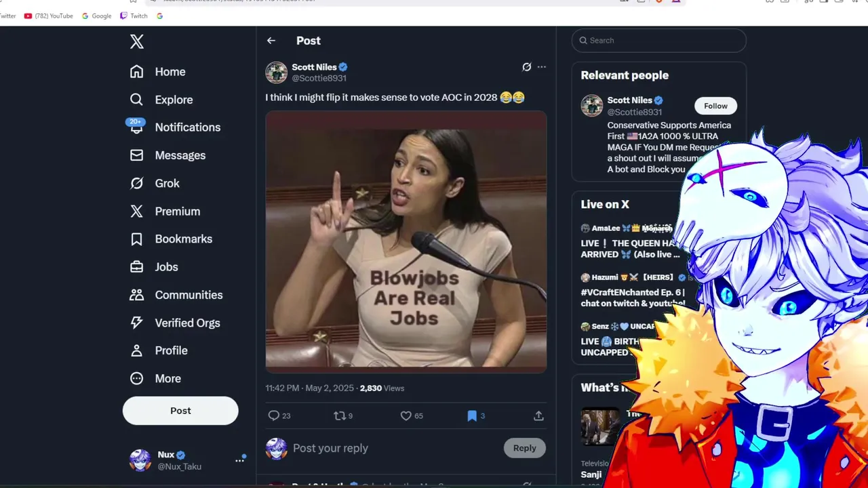Click the Profile person icon

pyautogui.click(x=137, y=350)
